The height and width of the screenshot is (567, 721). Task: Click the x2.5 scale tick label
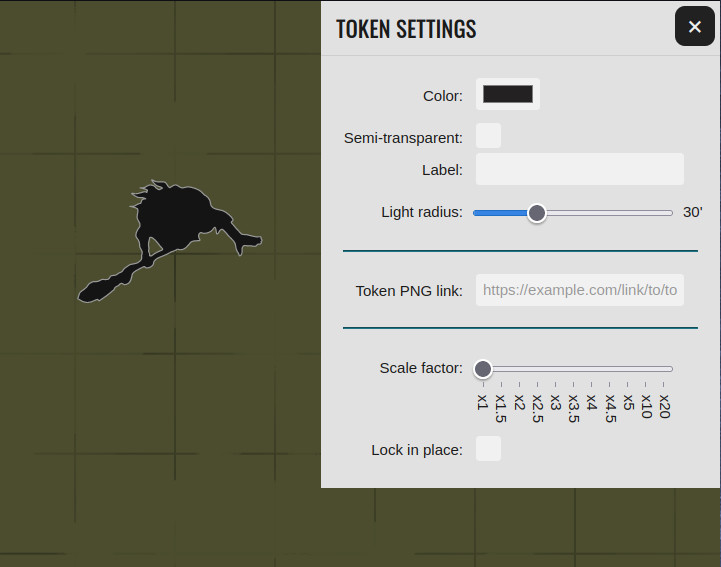(537, 408)
